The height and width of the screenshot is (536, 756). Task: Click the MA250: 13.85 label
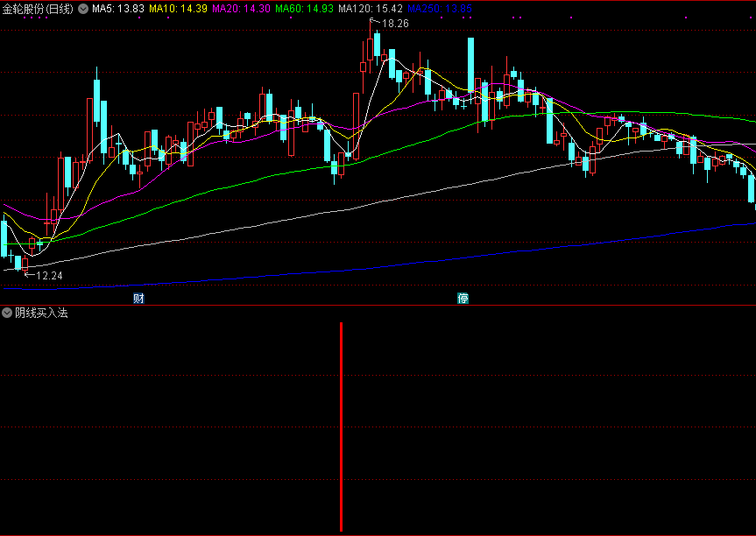440,9
